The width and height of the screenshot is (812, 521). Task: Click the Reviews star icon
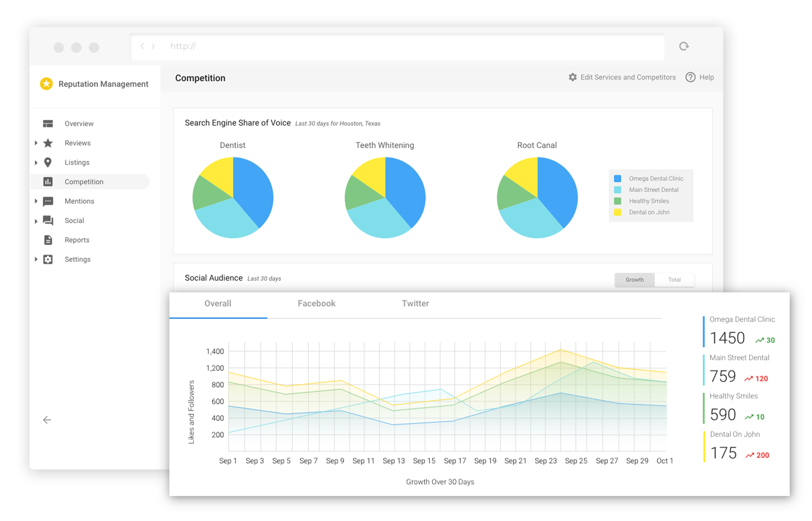pyautogui.click(x=48, y=143)
